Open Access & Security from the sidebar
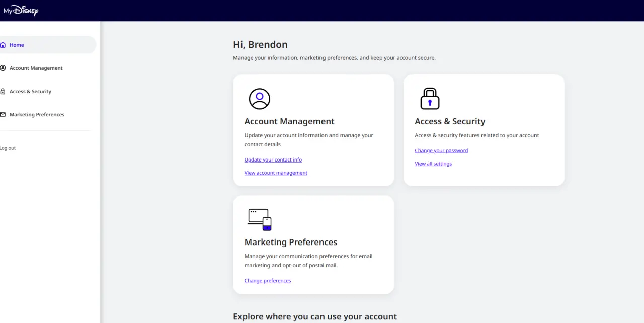 (30, 91)
